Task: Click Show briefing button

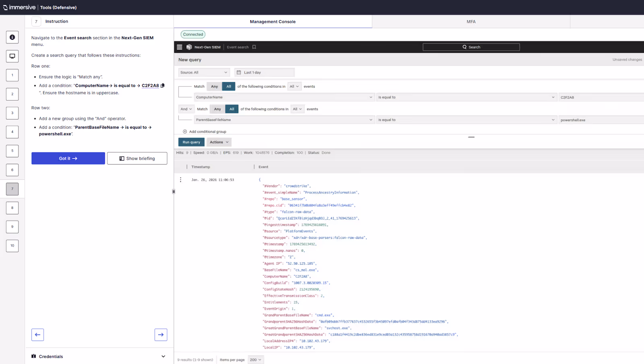Action: coord(137,158)
